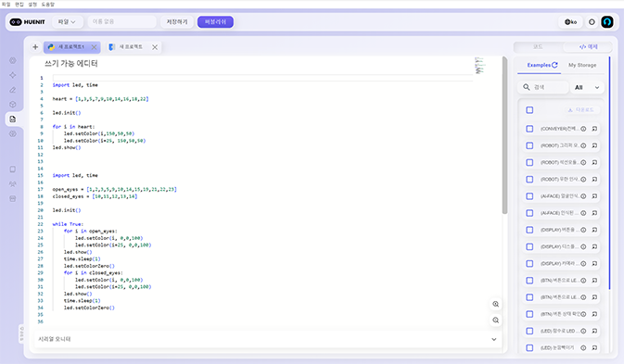The image size is (624, 364).
Task: Check the AI-FACE 얼굴인식 example checkbox
Action: pos(529,196)
